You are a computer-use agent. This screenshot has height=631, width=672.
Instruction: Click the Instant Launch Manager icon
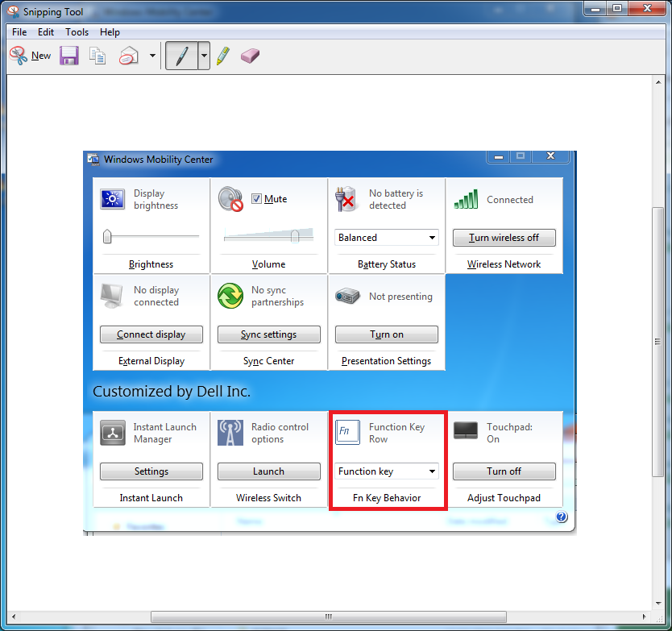pos(113,433)
